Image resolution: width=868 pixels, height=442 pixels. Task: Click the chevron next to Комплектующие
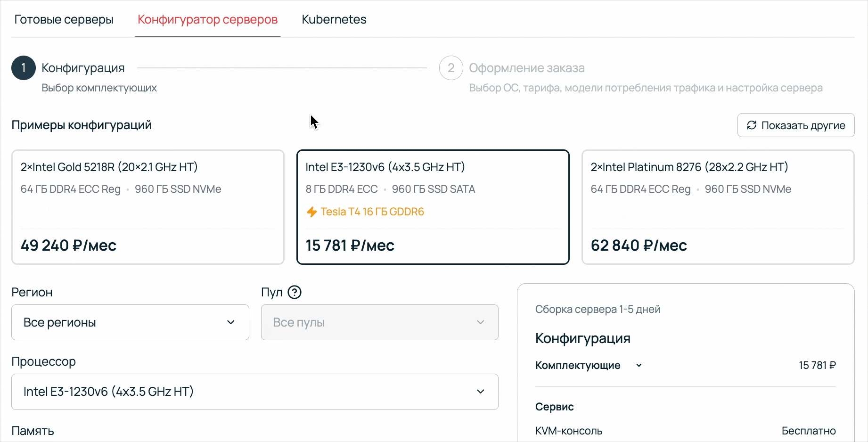(639, 365)
